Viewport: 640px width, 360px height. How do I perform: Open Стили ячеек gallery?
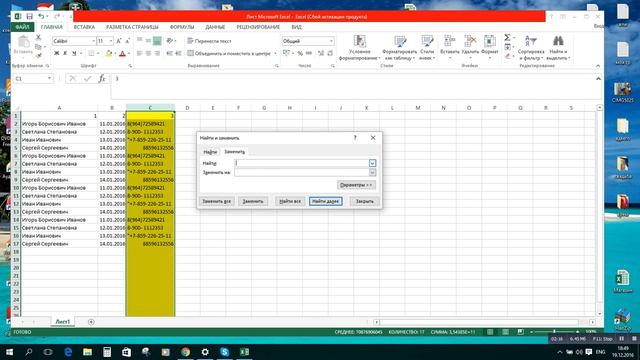point(427,47)
